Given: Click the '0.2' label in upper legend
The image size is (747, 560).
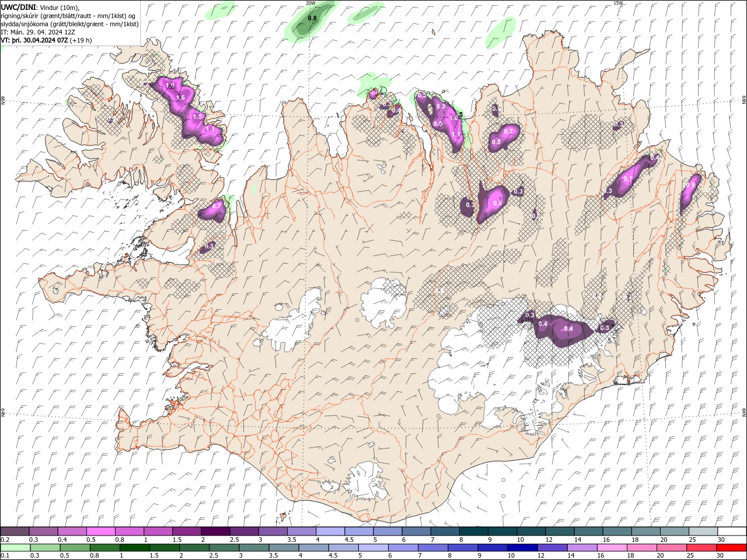Looking at the screenshot, I should (x=5, y=540).
